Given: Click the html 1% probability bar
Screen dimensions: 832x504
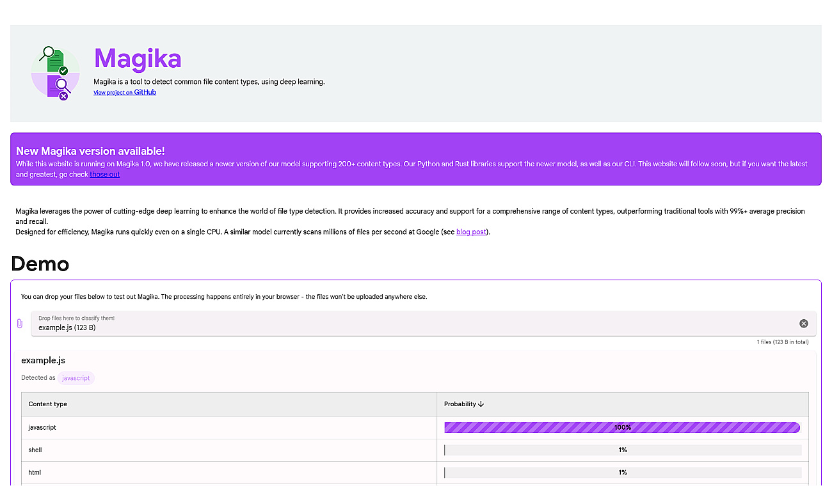Looking at the screenshot, I should click(623, 473).
